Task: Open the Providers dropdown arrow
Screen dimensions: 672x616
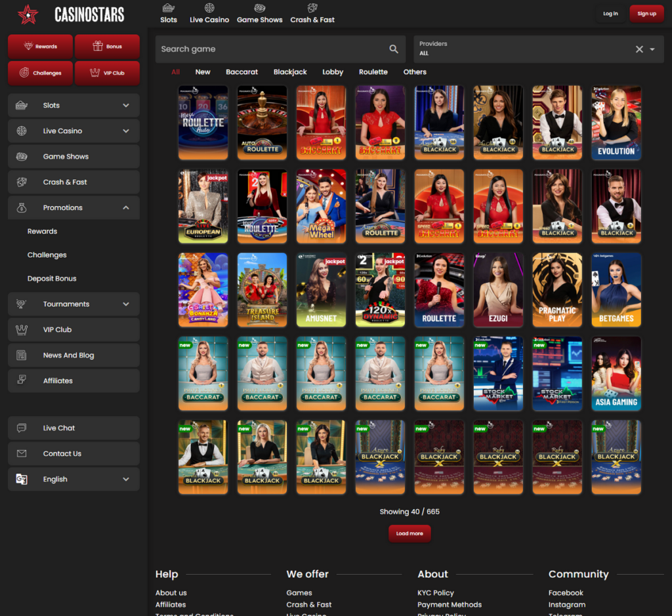Action: click(x=652, y=49)
